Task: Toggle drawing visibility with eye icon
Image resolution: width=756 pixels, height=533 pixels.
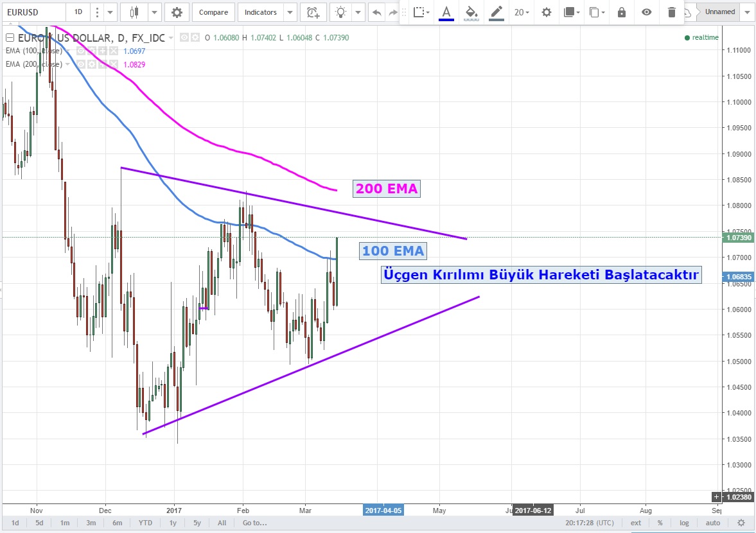Action: tap(647, 12)
